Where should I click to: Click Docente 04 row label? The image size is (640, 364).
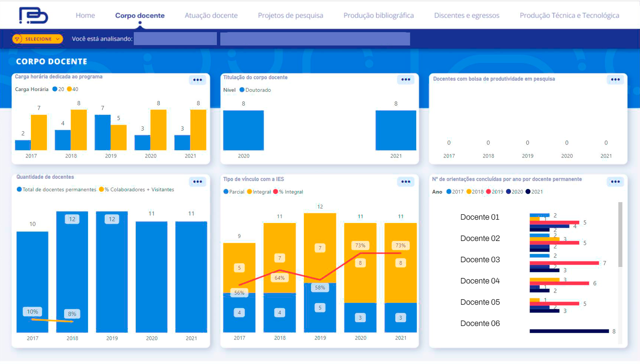point(480,281)
